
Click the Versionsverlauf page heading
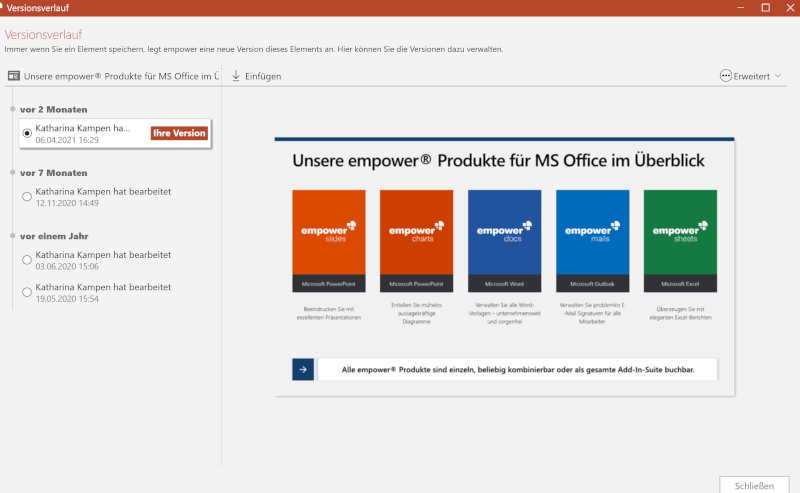[43, 35]
